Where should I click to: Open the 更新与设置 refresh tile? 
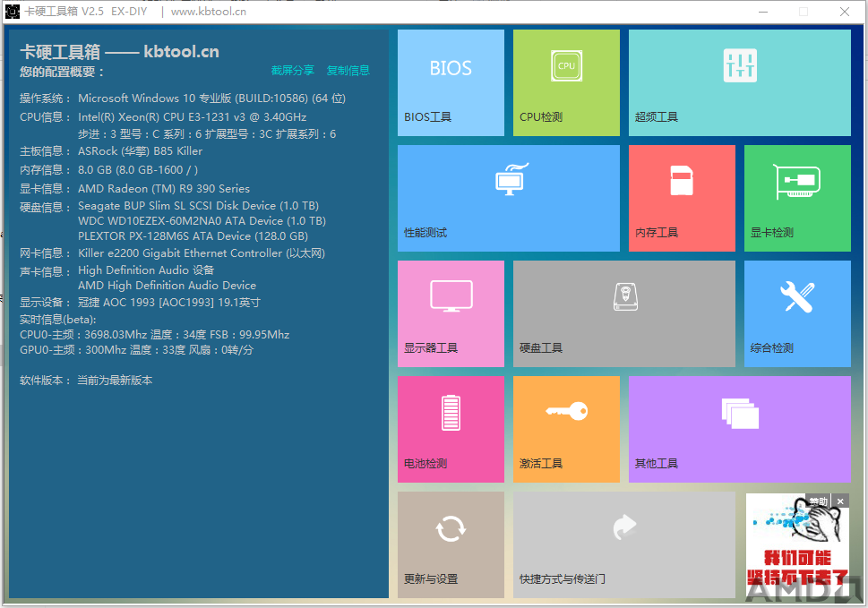[x=451, y=545]
